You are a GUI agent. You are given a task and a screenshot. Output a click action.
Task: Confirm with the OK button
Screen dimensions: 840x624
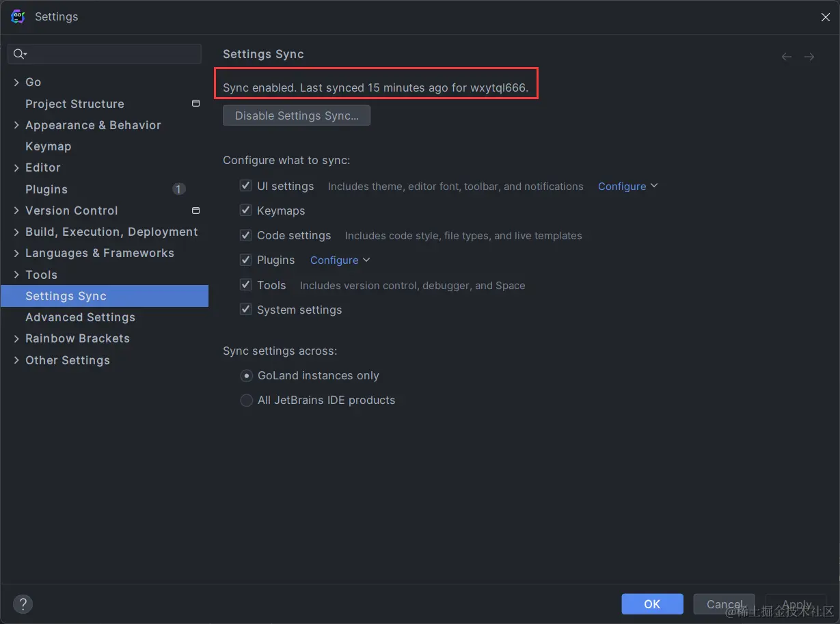pyautogui.click(x=652, y=604)
